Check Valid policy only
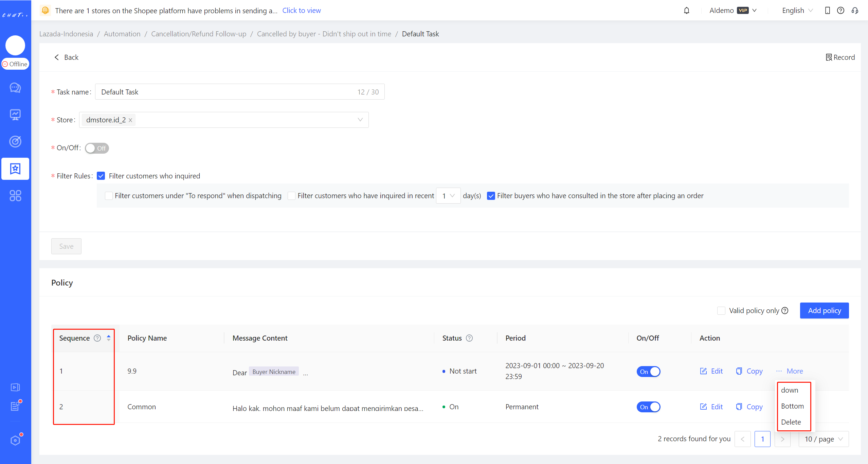 point(721,310)
